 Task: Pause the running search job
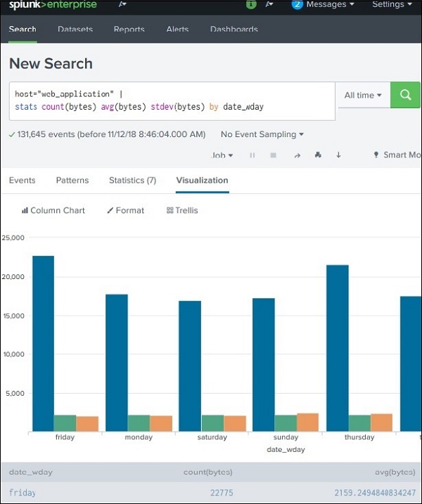(252, 155)
